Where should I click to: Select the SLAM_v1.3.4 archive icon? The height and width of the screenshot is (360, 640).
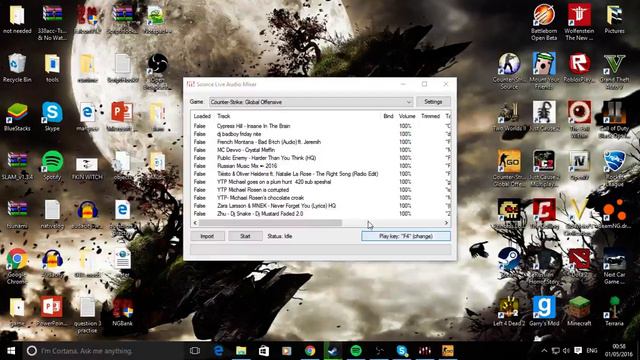tap(17, 165)
